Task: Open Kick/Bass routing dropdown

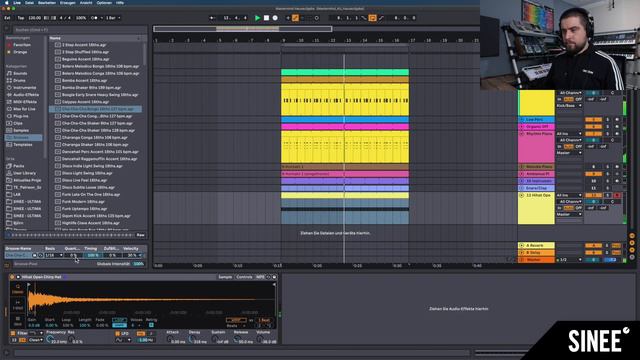Action: point(569,106)
